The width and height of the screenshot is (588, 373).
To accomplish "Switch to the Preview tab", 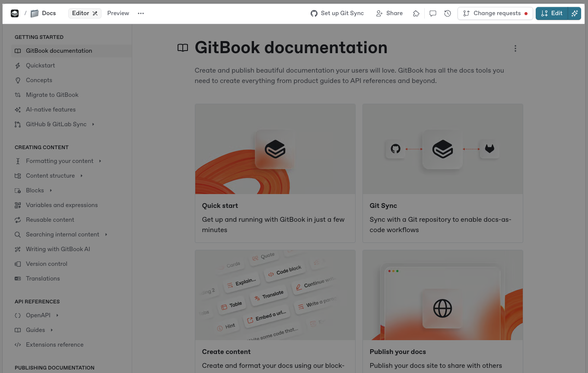I will [x=118, y=13].
